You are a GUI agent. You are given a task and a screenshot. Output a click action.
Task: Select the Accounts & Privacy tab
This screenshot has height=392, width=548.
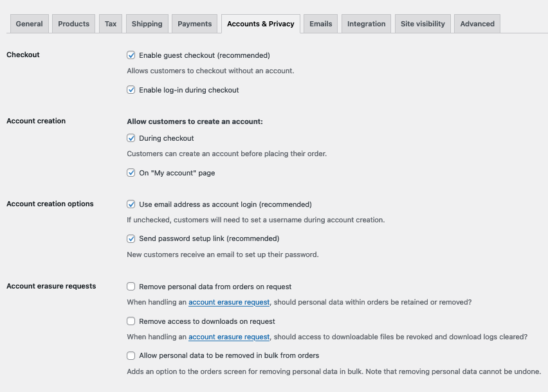pyautogui.click(x=260, y=23)
